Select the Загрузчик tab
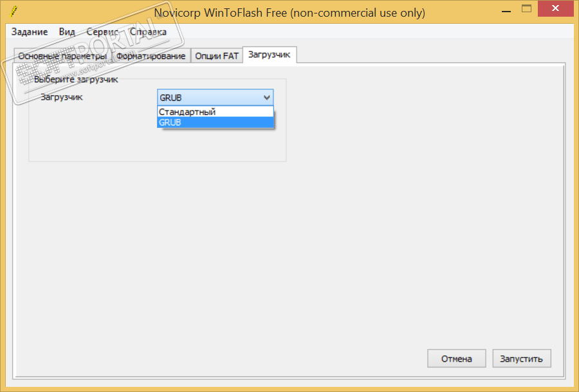 [269, 55]
